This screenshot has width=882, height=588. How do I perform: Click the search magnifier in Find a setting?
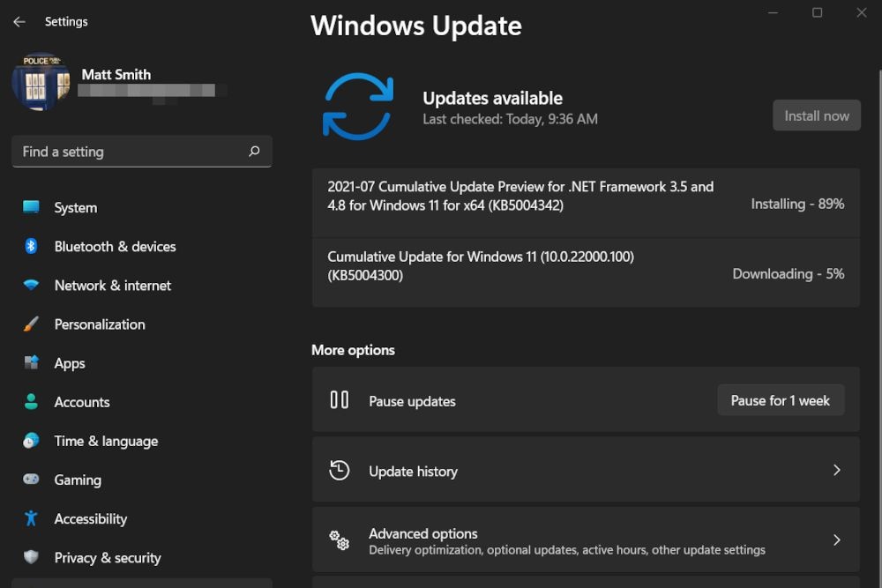click(255, 152)
